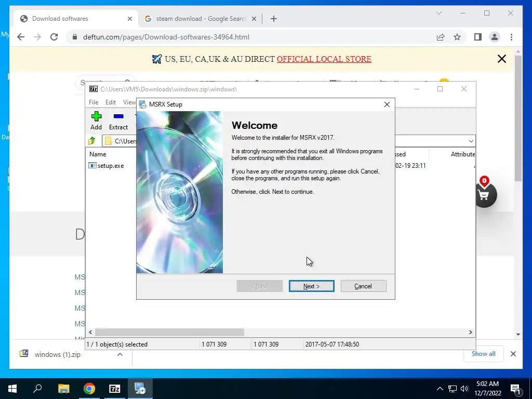
Task: Close the MSRX Setup dialog
Action: 387,104
